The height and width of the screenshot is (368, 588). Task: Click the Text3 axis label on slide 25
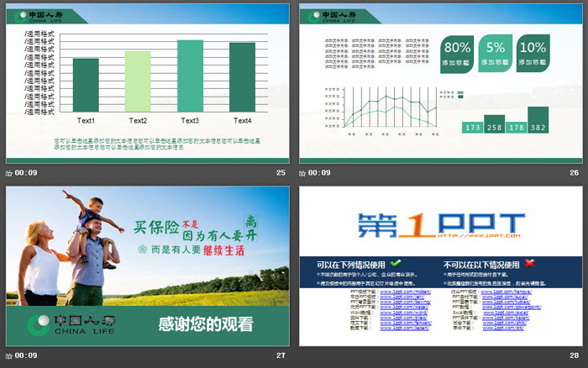[x=190, y=121]
